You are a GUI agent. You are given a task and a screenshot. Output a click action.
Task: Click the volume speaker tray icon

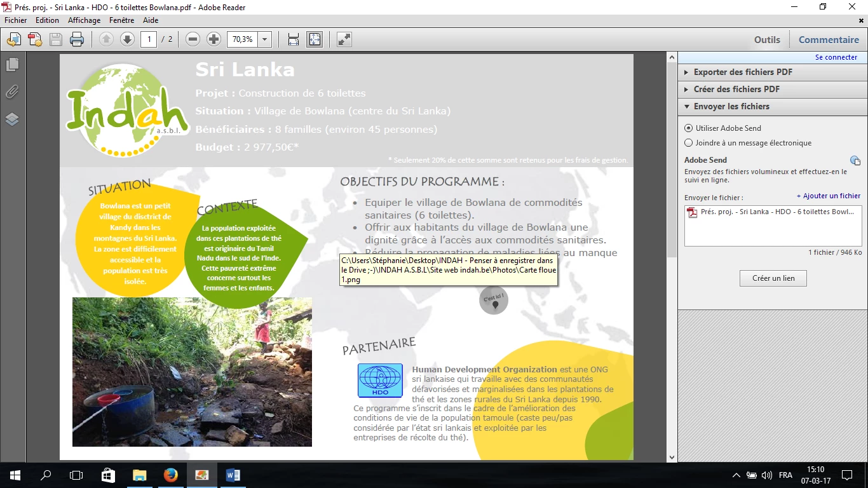tap(766, 475)
